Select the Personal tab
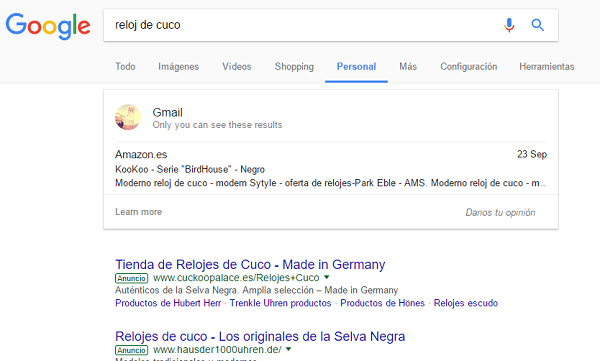Image resolution: width=600 pixels, height=361 pixels. click(x=356, y=67)
